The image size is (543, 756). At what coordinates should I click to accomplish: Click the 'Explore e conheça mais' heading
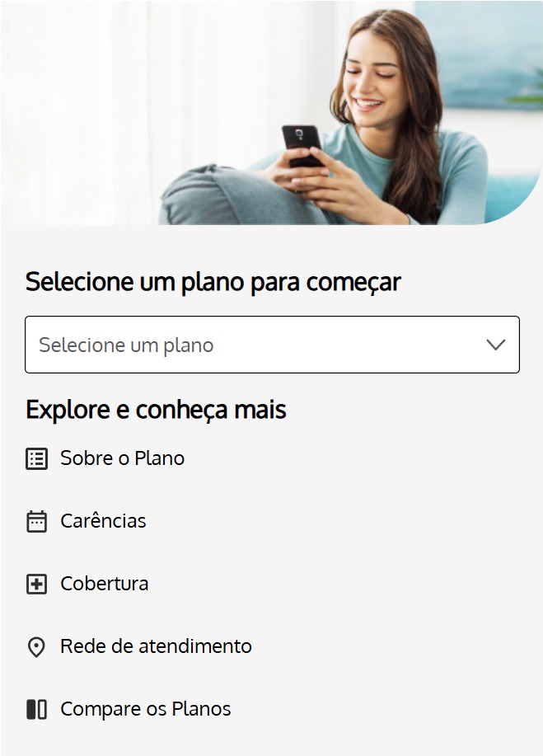click(156, 410)
